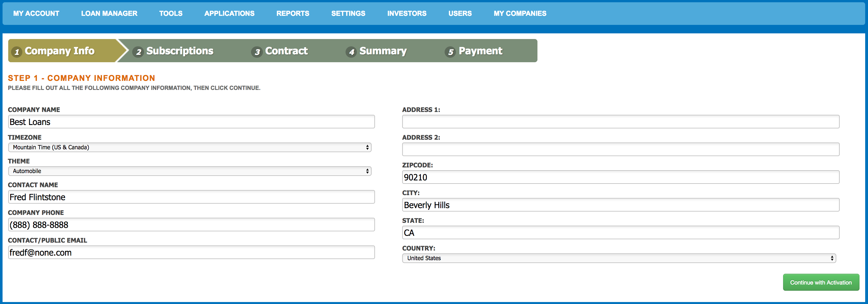Open the Reports menu

293,14
